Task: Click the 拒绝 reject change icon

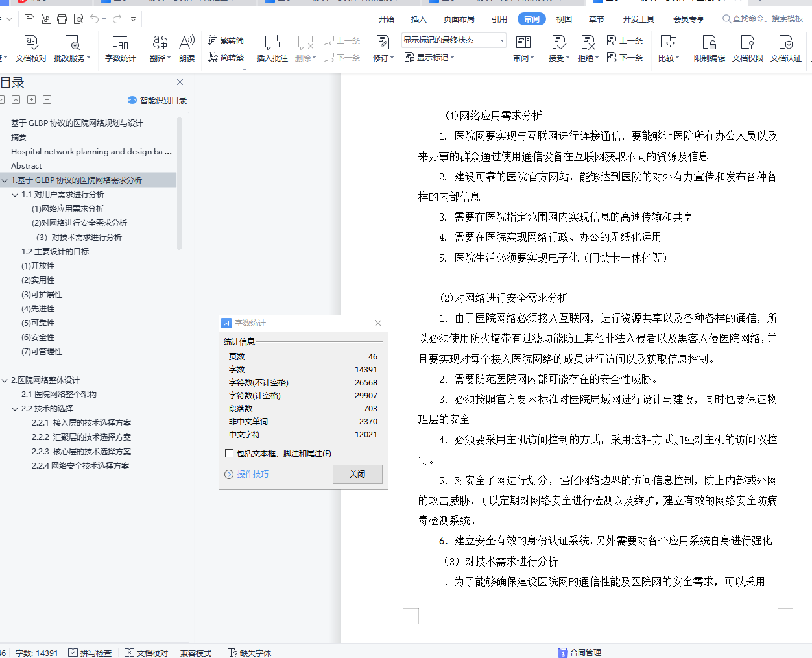Action: coord(588,43)
